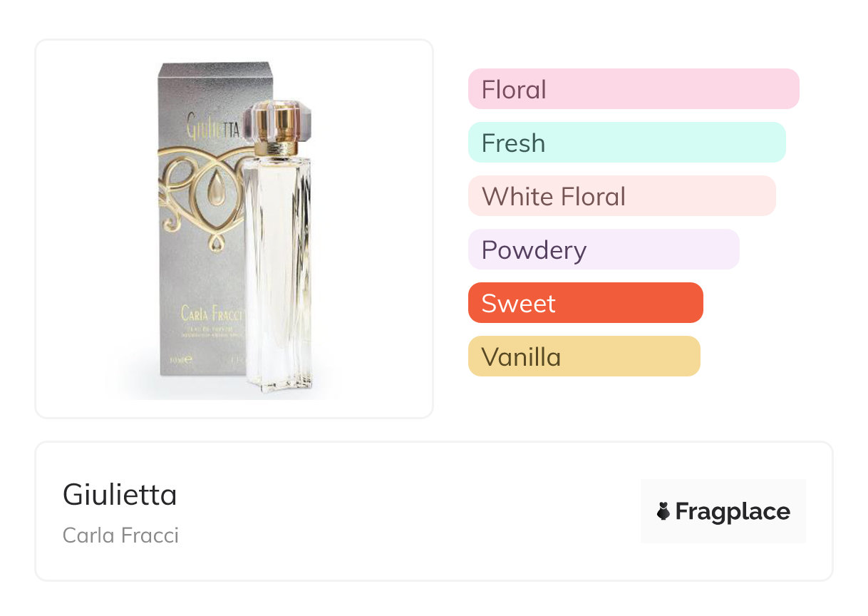Open the Carla Fracci brand link
The image size is (868, 616).
pos(120,535)
